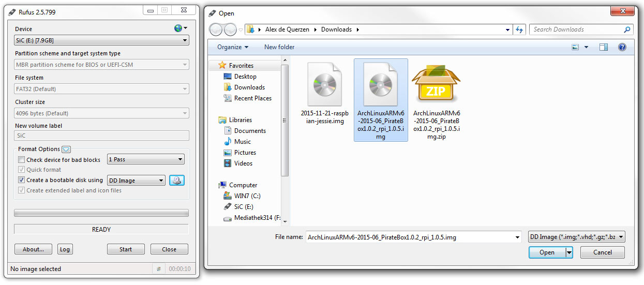Click the recent locations arrow beside Forward
This screenshot has height=285, width=644.
[241, 30]
